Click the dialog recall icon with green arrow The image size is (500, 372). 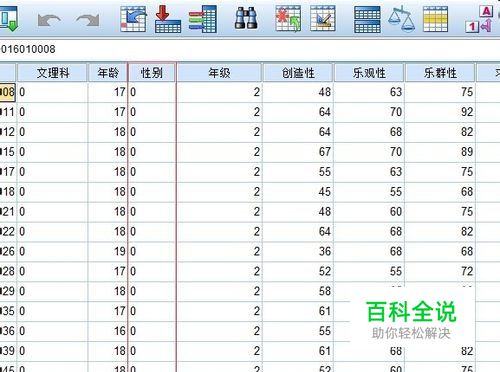click(8, 19)
